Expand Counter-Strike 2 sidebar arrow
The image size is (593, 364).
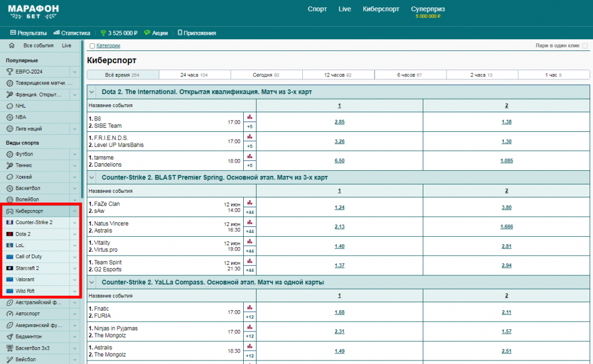[x=75, y=223]
